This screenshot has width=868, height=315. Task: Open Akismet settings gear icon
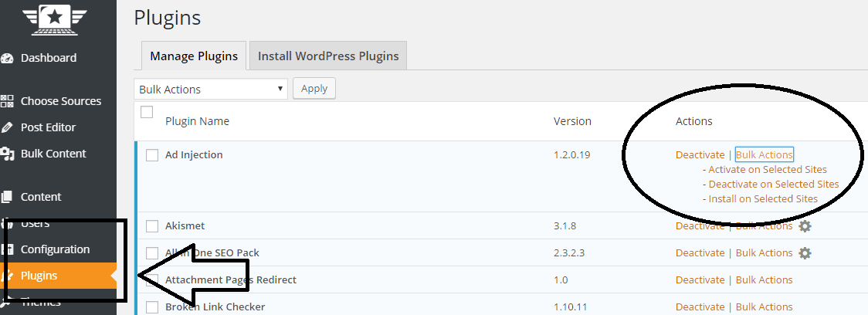click(805, 226)
